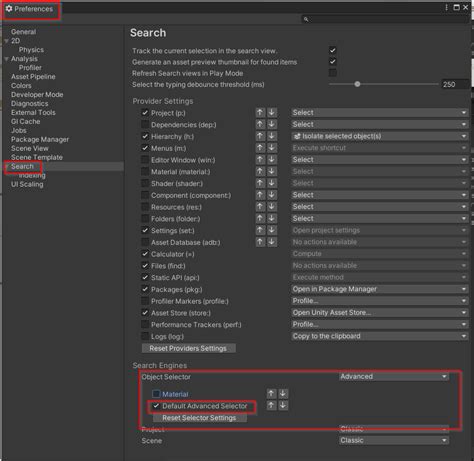Enable the Dependencies (dep:) provider
The image size is (474, 461).
pyautogui.click(x=145, y=124)
